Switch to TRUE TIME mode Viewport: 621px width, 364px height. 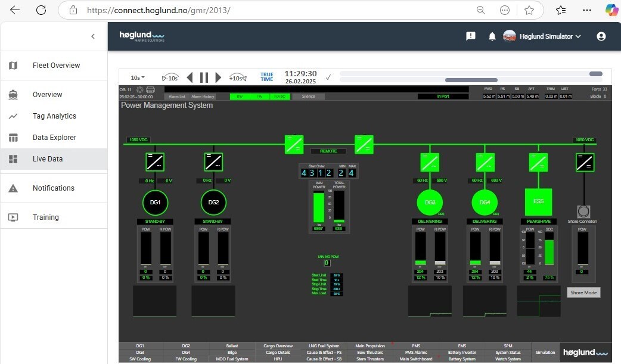coord(266,77)
